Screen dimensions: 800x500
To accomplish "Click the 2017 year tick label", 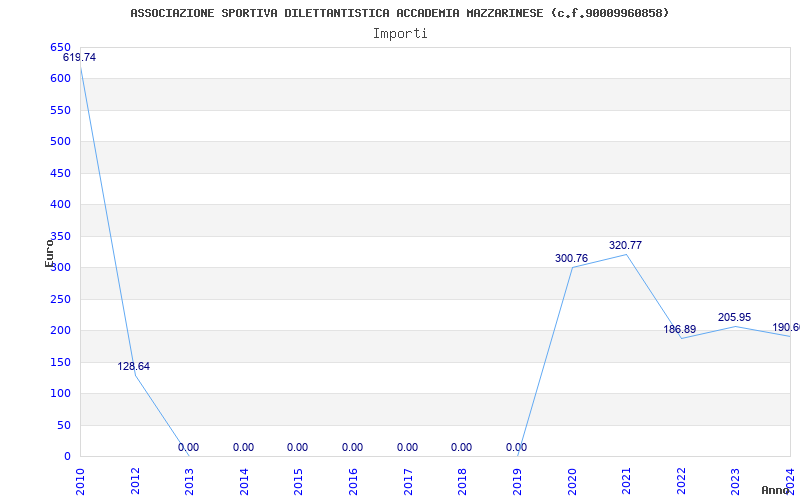I will [x=408, y=481].
